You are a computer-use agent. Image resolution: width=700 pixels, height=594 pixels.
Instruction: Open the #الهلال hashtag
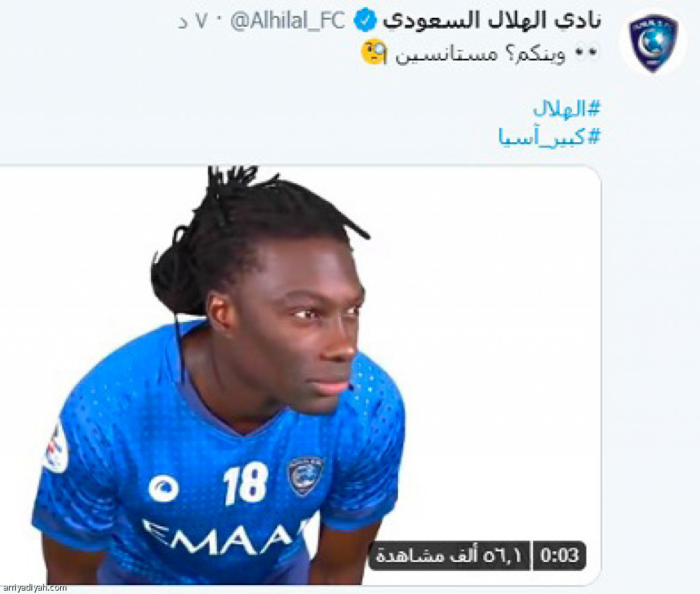tap(567, 109)
